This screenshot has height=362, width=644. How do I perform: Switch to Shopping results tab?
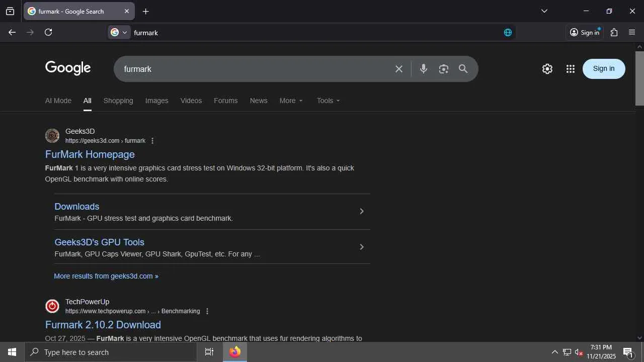click(118, 101)
